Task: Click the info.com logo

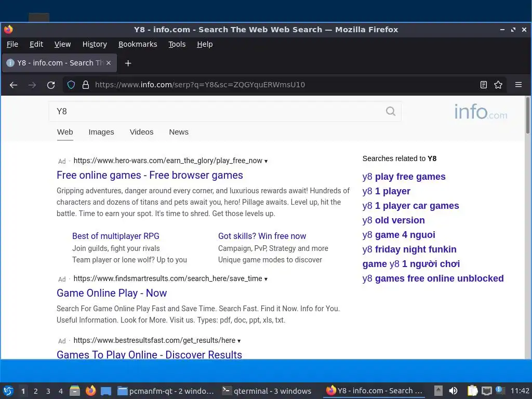Action: coord(481,112)
